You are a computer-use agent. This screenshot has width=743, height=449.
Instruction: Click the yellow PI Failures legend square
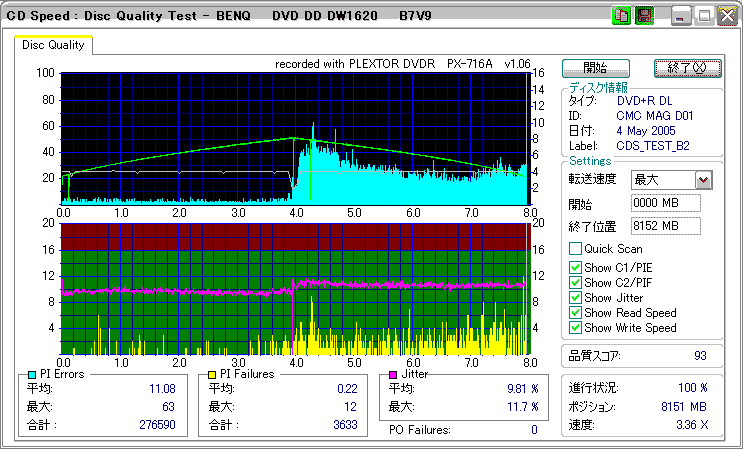click(x=213, y=375)
